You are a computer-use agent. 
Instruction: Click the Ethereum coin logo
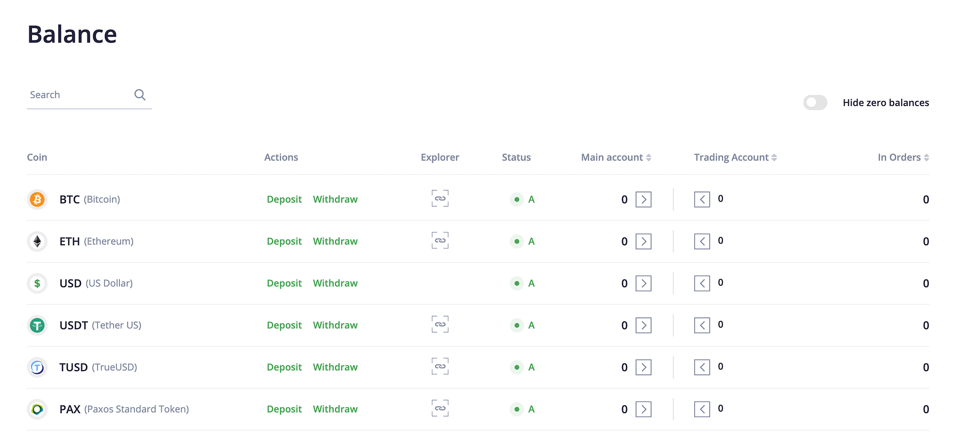click(37, 242)
